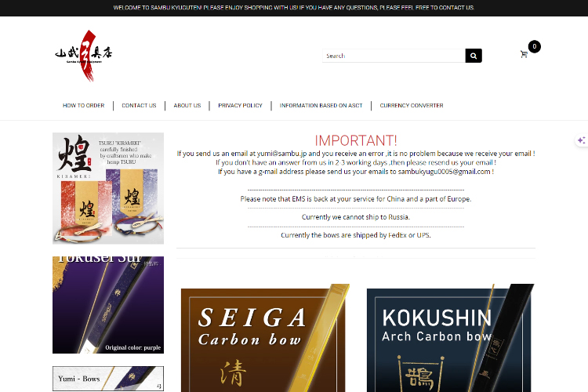
Task: Open the Tsuru Kirameki banner image
Action: pyautogui.click(x=108, y=188)
